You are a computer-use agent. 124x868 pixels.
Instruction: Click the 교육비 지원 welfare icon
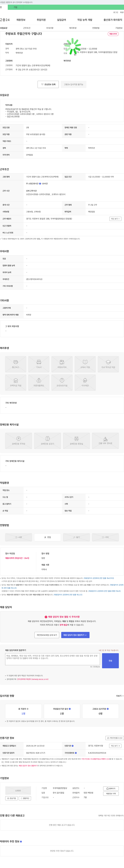click(x=85, y=364)
